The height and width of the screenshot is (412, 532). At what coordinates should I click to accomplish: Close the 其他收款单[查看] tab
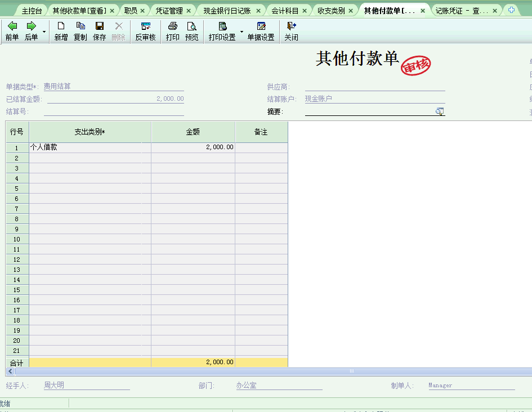(x=112, y=11)
